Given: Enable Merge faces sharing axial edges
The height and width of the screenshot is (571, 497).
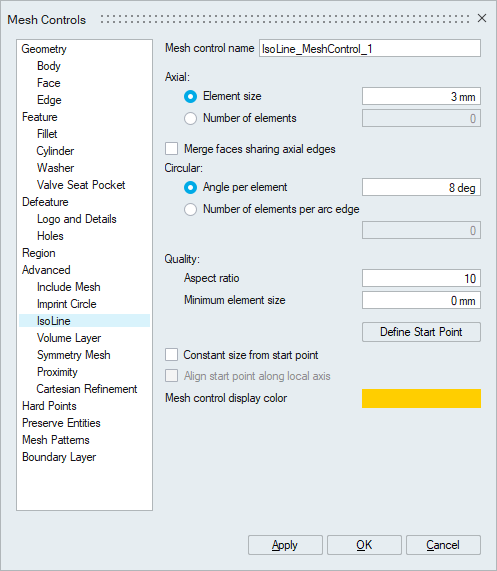Looking at the screenshot, I should point(171,149).
